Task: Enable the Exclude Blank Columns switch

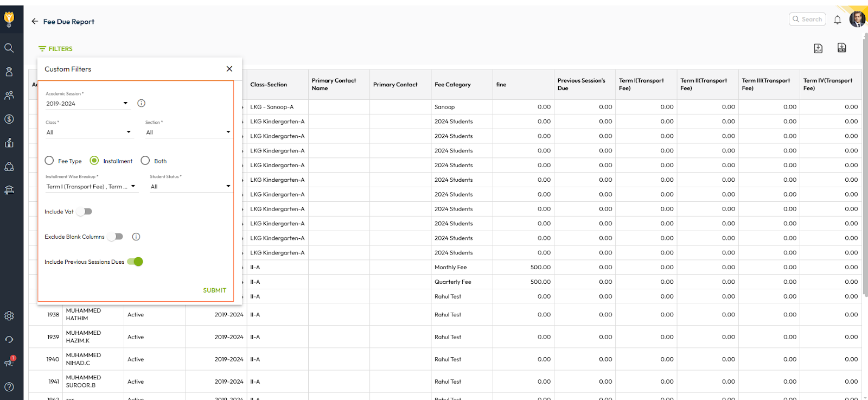Action: [116, 237]
